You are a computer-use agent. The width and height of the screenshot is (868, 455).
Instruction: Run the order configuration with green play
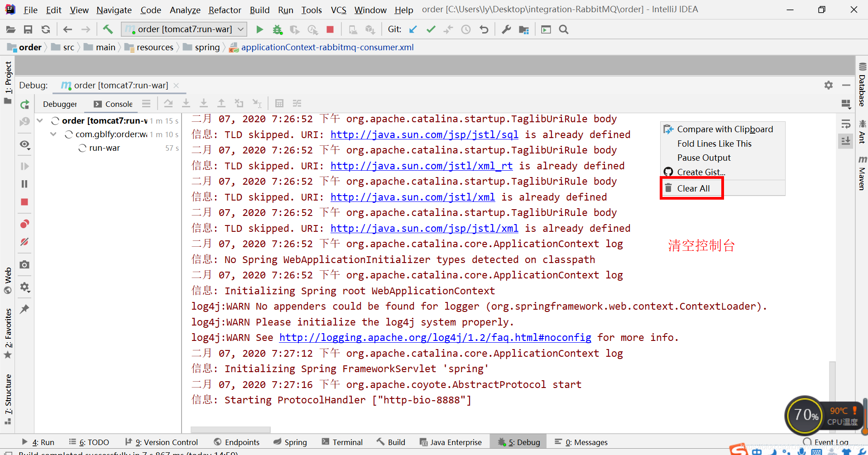tap(259, 29)
